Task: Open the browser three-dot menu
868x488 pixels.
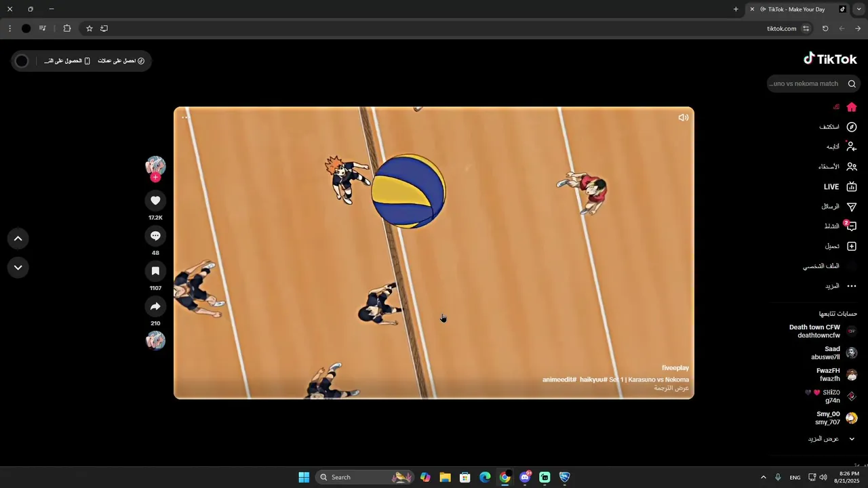Action: pos(9,28)
